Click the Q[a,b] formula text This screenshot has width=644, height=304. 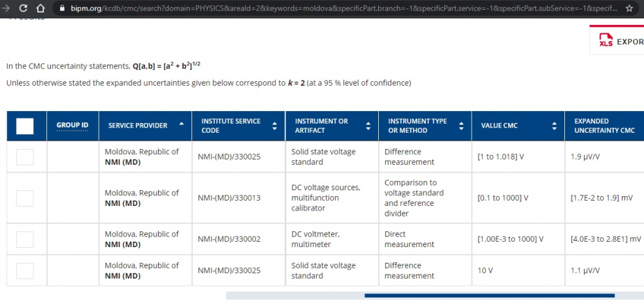167,66
